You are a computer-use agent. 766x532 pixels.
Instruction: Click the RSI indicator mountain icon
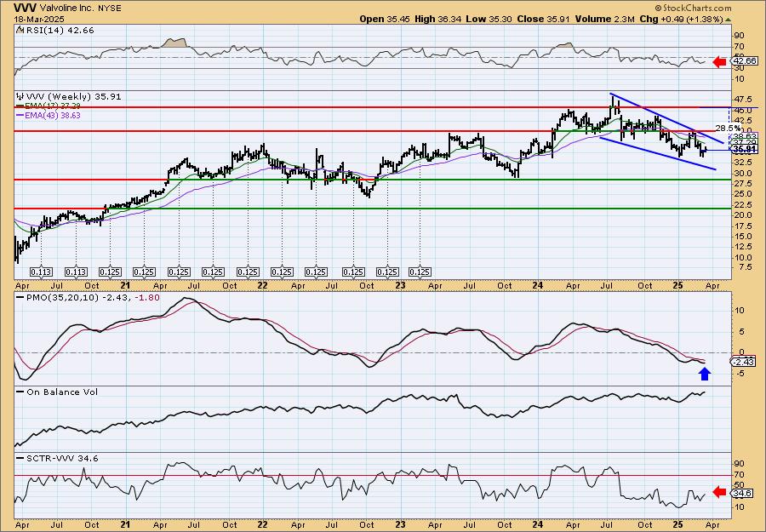(x=20, y=31)
